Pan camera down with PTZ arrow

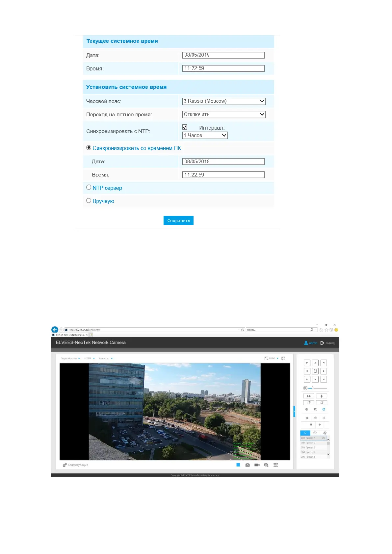pyautogui.click(x=315, y=379)
